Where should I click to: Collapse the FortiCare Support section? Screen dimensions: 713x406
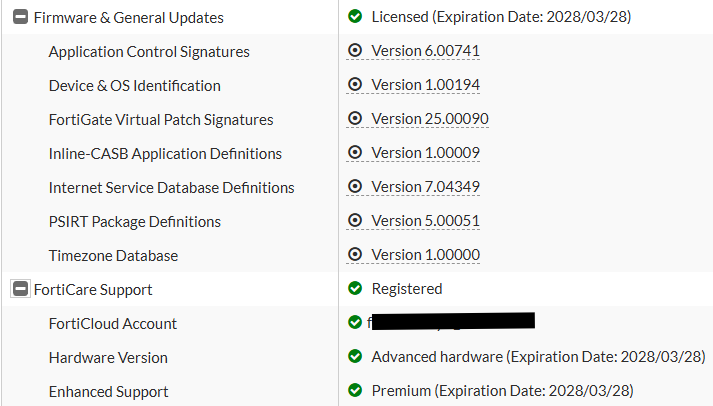pyautogui.click(x=20, y=289)
